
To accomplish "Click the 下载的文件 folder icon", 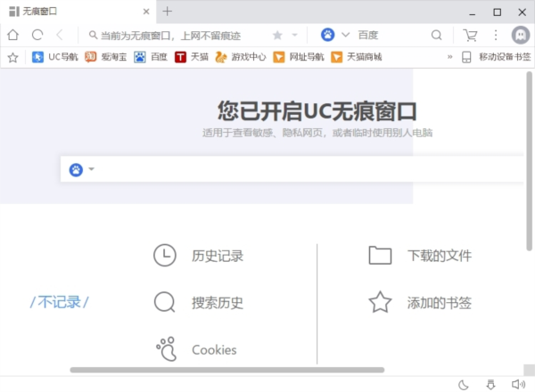I will tap(380, 256).
